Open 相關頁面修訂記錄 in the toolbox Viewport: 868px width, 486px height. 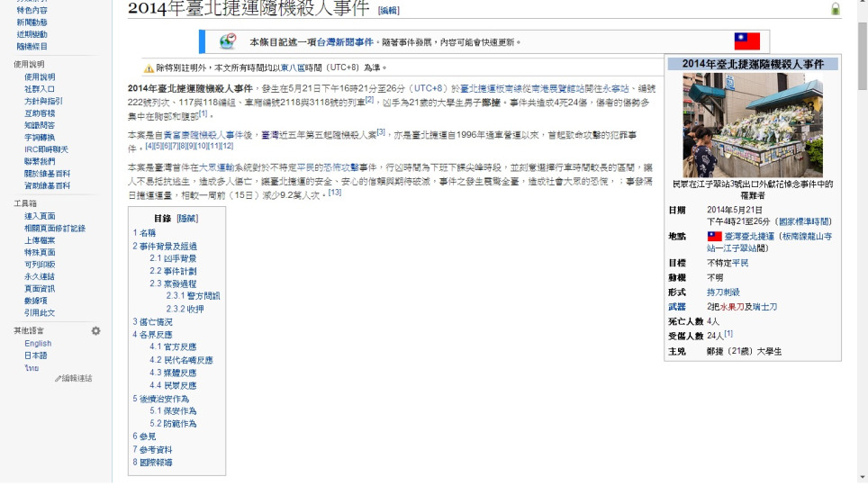click(x=55, y=229)
